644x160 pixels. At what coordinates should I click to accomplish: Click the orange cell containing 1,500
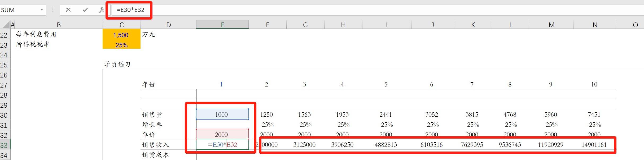121,35
